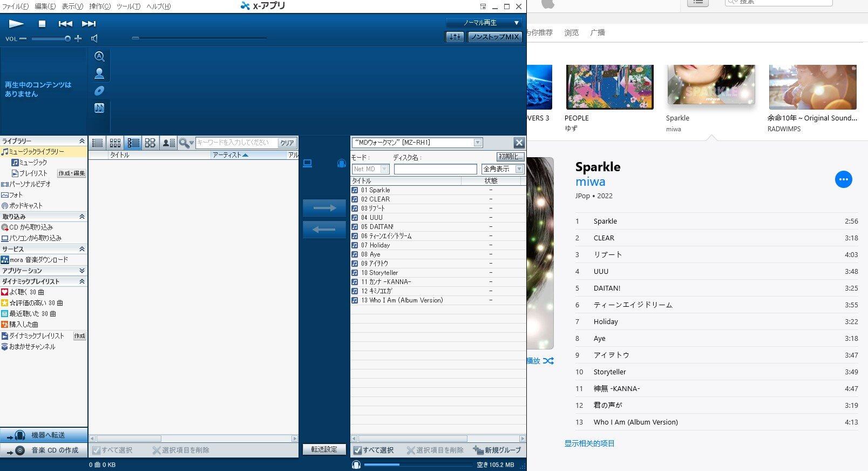Open the ヘルプ(H) menu
This screenshot has height=471, width=868.
pos(158,6)
